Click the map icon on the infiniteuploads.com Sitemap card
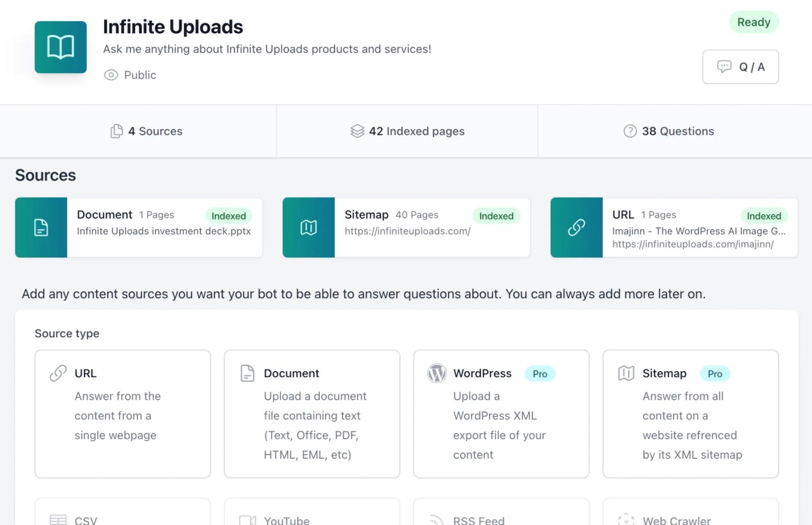The image size is (812, 525). [309, 227]
